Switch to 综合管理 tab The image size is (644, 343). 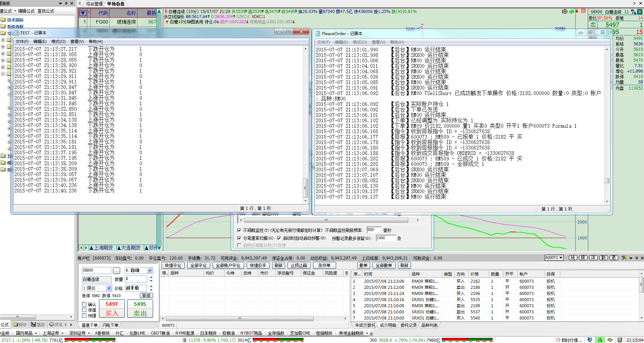(x=94, y=4)
